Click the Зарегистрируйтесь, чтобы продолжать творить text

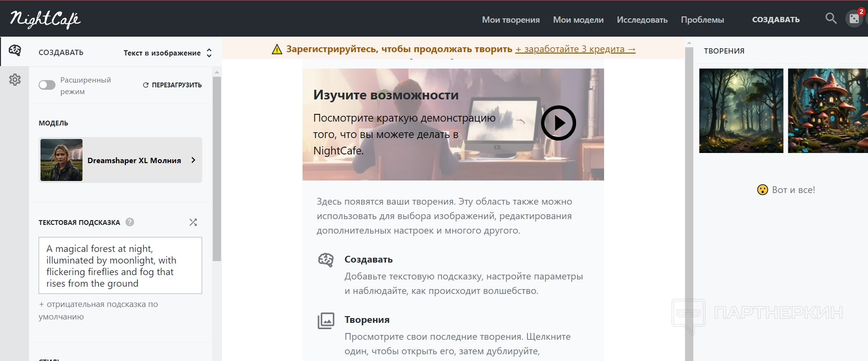(399, 49)
